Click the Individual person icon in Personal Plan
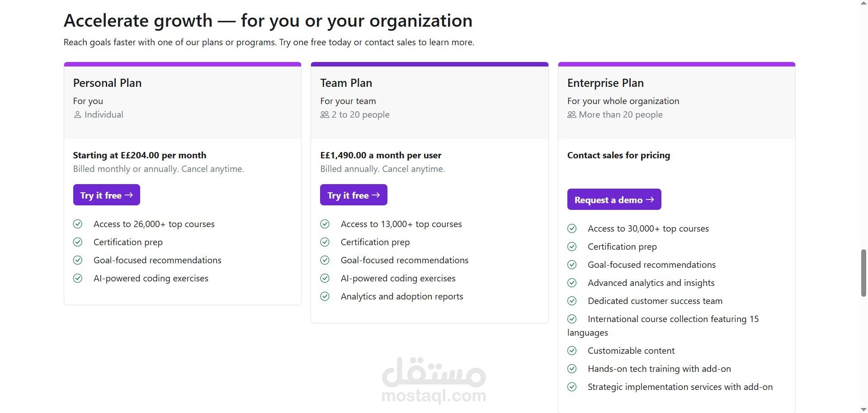This screenshot has width=868, height=413. (x=77, y=115)
